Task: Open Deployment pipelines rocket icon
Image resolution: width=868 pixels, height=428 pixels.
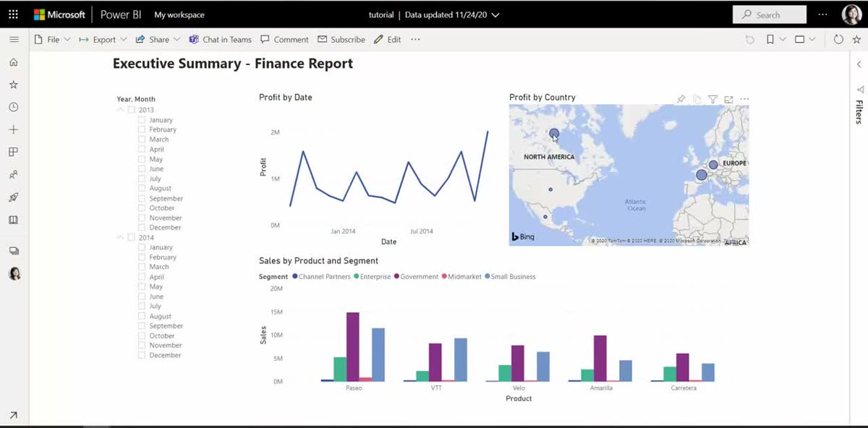Action: pyautogui.click(x=13, y=197)
